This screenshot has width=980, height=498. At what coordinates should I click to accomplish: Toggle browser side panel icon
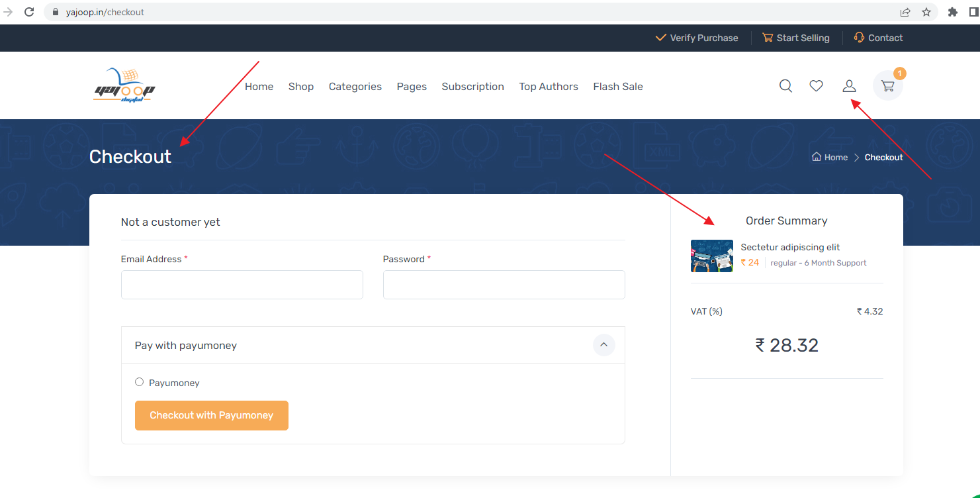(974, 12)
